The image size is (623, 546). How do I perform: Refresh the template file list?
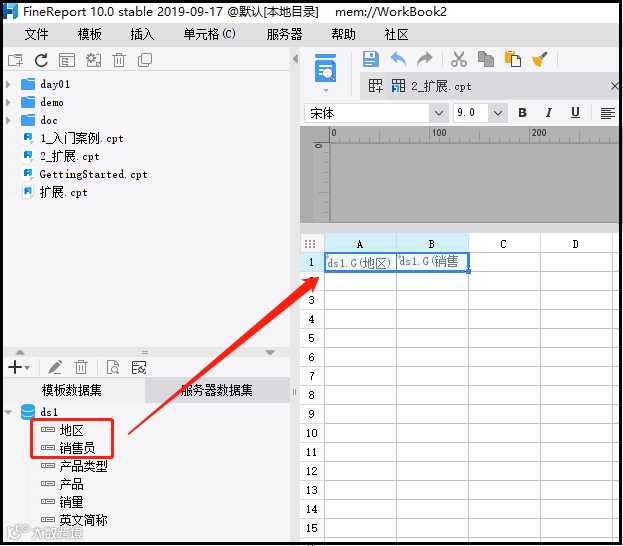click(x=41, y=60)
